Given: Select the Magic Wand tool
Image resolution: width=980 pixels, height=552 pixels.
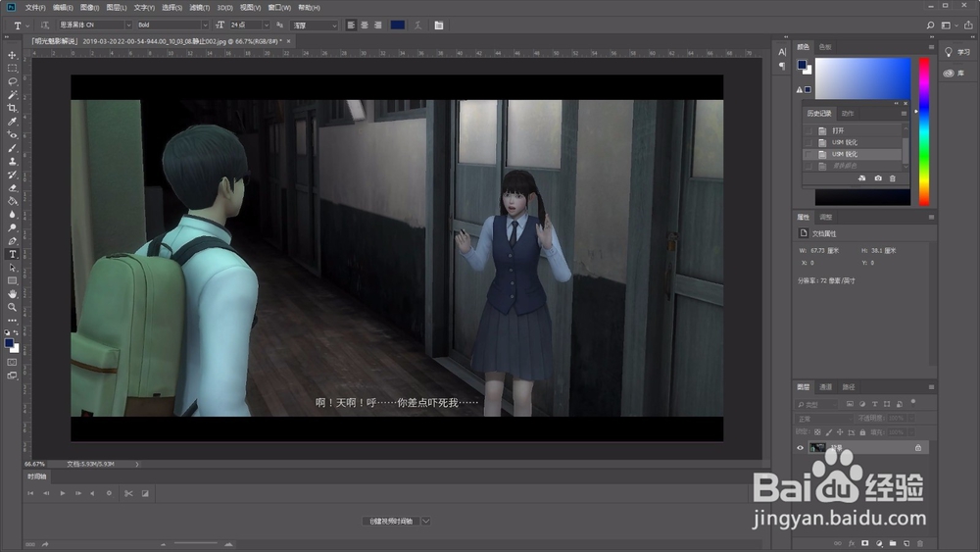Looking at the screenshot, I should 12,95.
